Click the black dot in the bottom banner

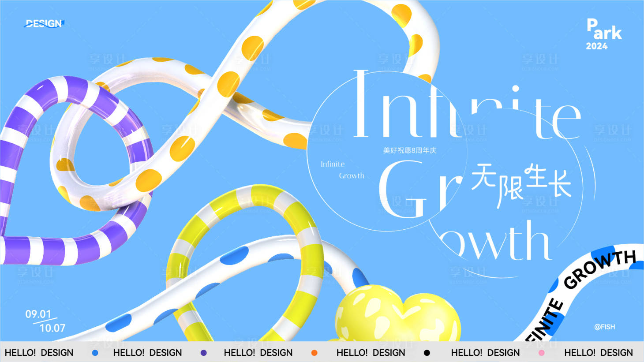pos(427,353)
